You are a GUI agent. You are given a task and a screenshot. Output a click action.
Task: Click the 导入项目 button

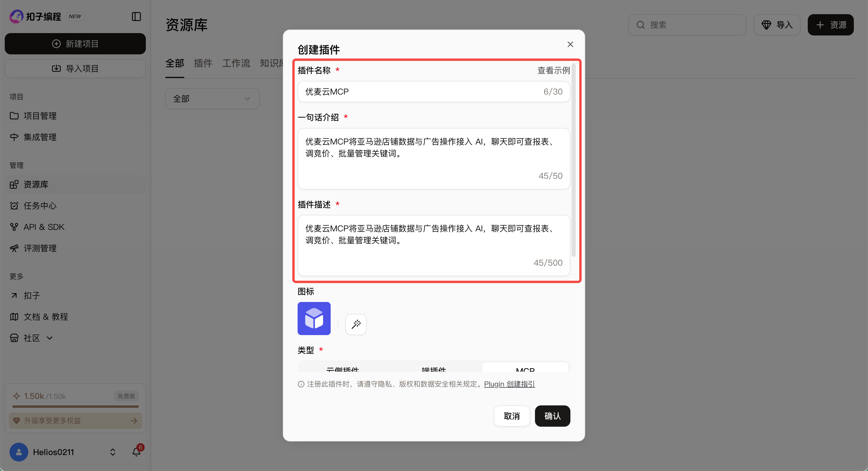(75, 69)
